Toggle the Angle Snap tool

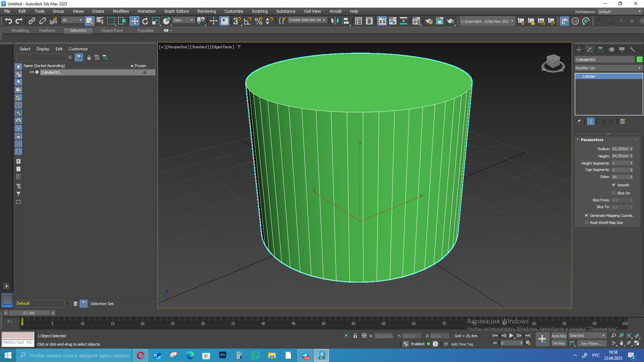[x=247, y=21]
